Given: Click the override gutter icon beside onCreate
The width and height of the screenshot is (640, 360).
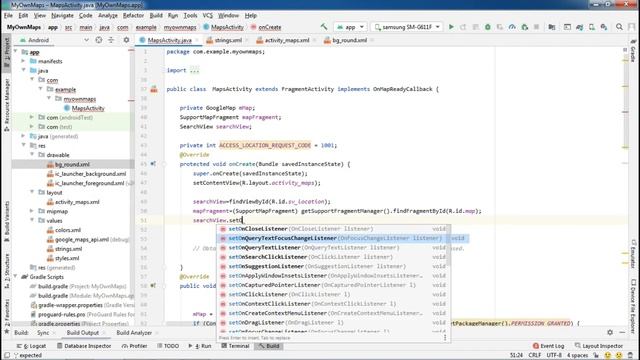Looking at the screenshot, I should pos(153,164).
